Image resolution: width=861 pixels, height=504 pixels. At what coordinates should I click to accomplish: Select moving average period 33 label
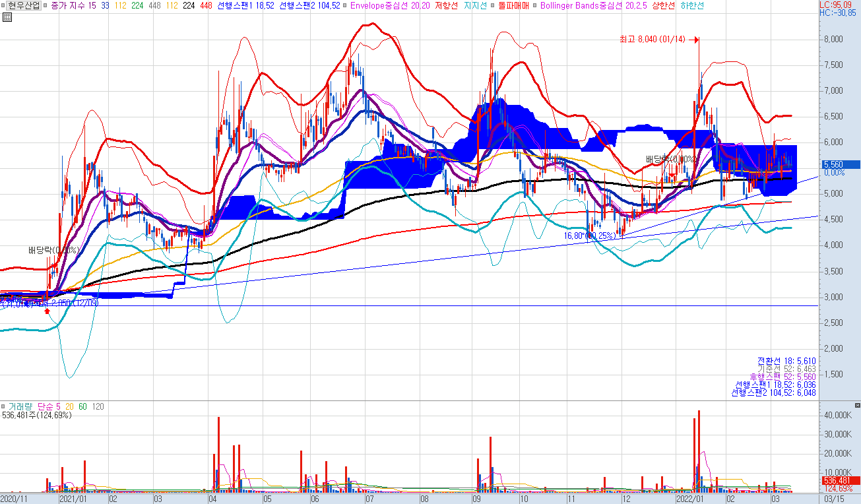[105, 5]
